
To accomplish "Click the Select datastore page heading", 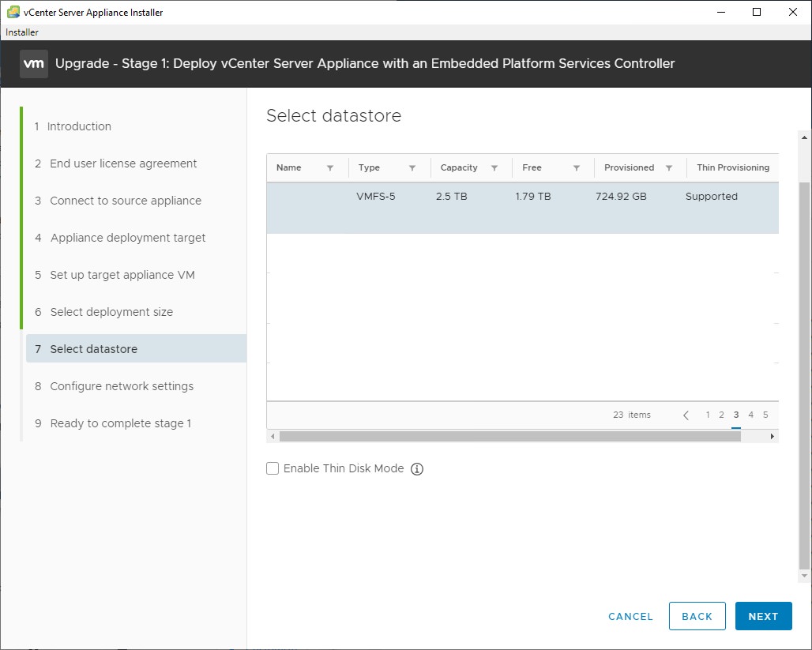I will click(333, 115).
